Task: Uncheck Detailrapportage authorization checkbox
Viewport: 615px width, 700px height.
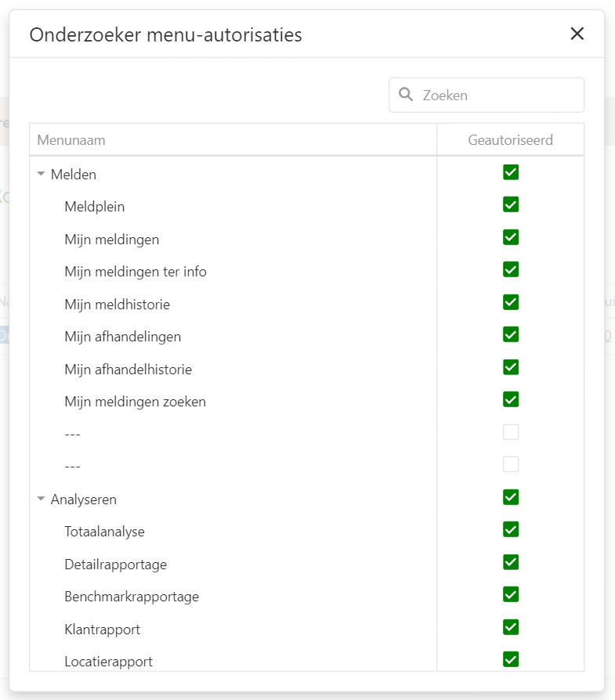Action: [511, 562]
